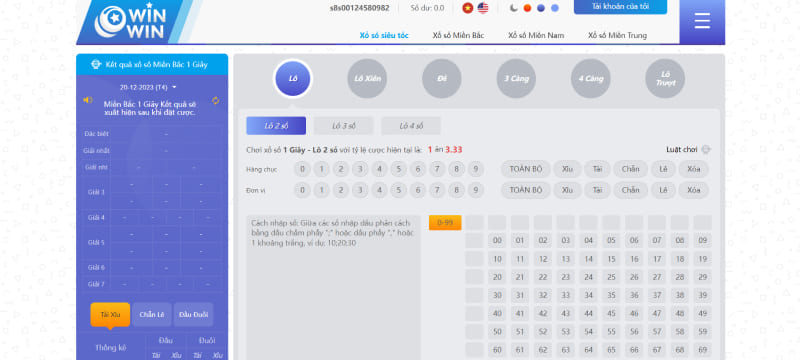
Task: Open Luật chơi rules icon
Action: tap(706, 149)
